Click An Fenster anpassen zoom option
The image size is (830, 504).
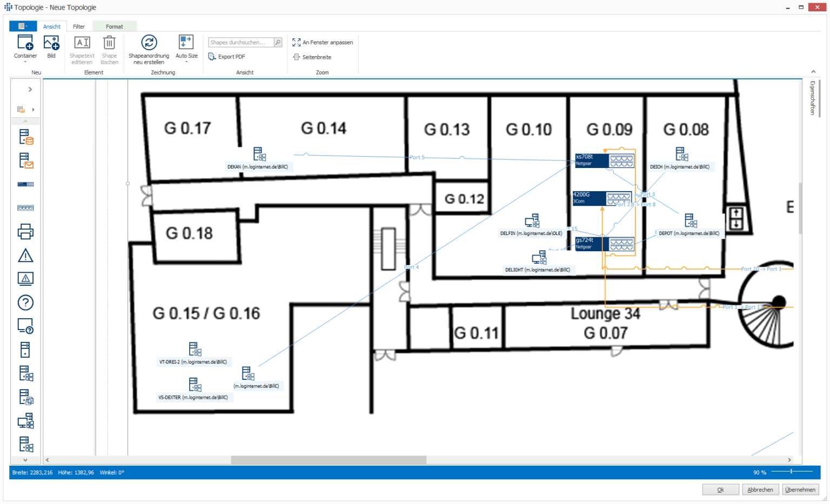323,42
